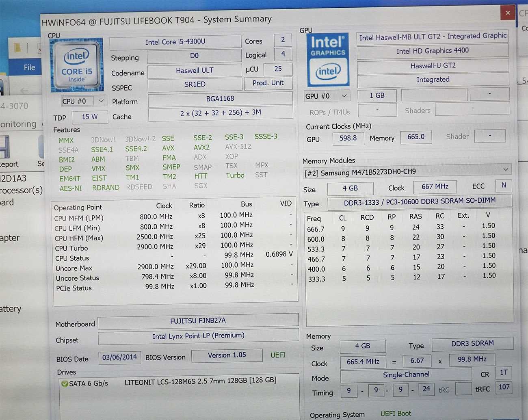Click the tRFC value 107 field

(x=504, y=387)
